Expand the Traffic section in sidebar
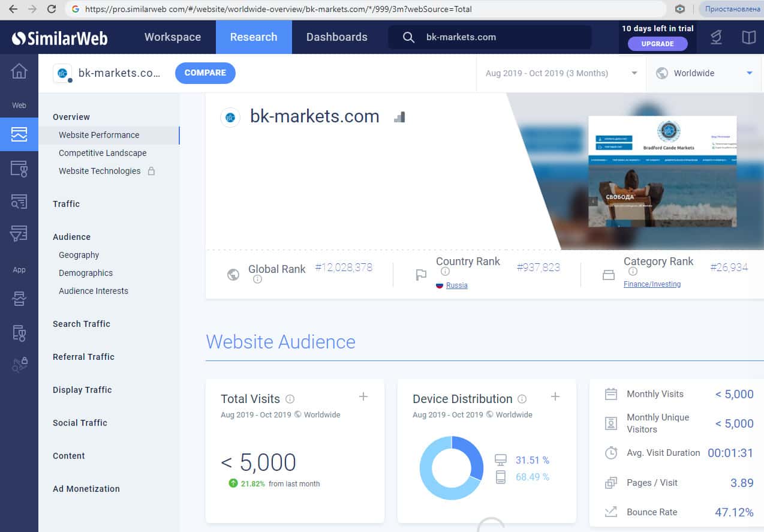 (x=66, y=204)
